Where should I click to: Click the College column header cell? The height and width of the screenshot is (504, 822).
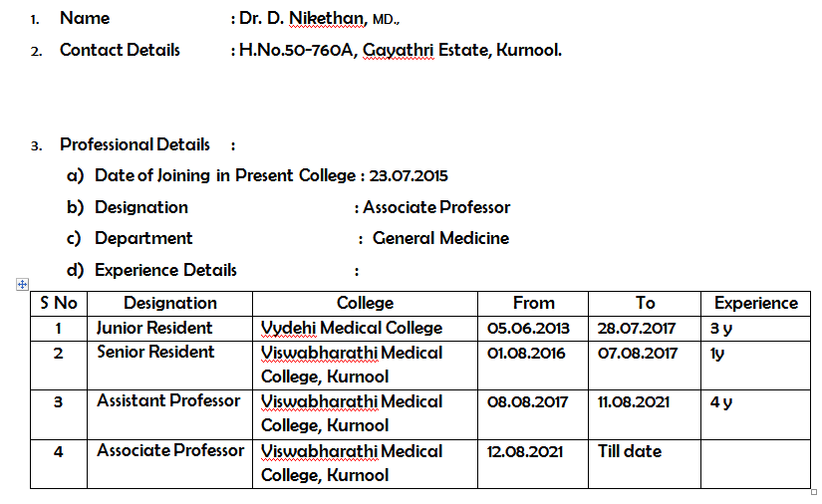(x=365, y=304)
